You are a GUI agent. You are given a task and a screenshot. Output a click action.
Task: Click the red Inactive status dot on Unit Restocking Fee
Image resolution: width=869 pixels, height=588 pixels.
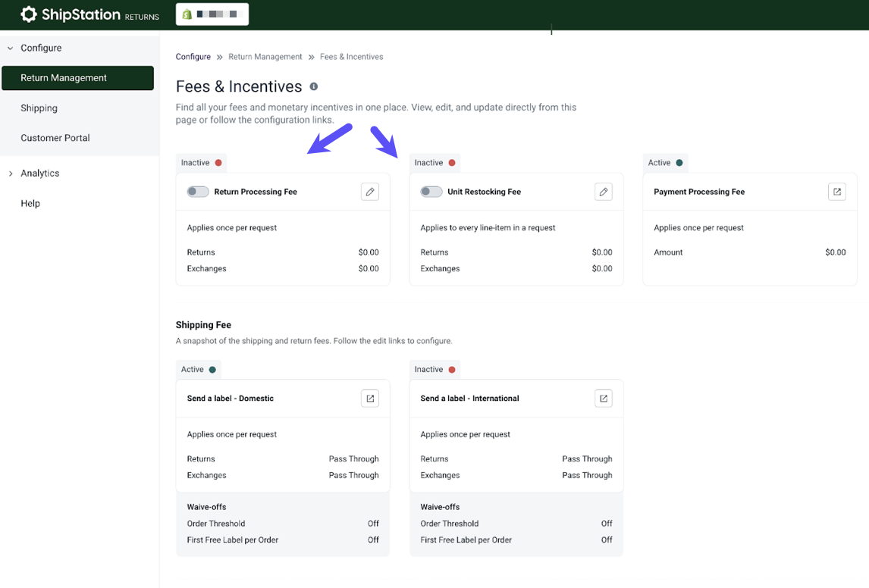453,162
